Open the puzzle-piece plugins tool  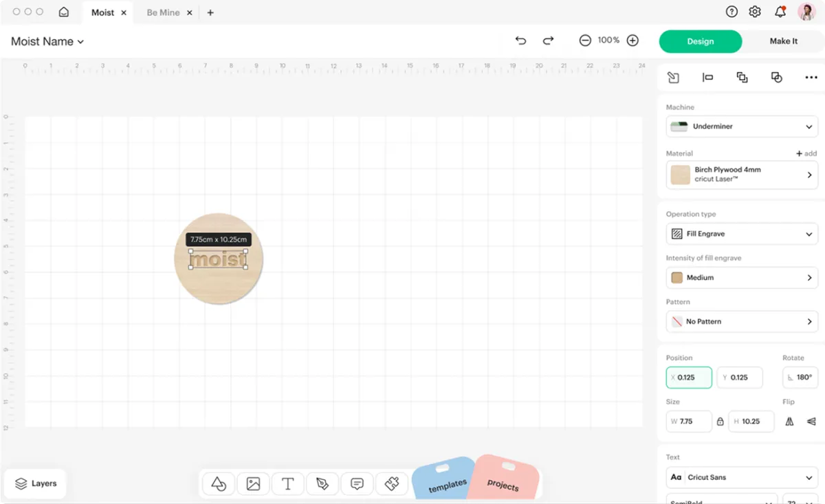[x=392, y=484]
